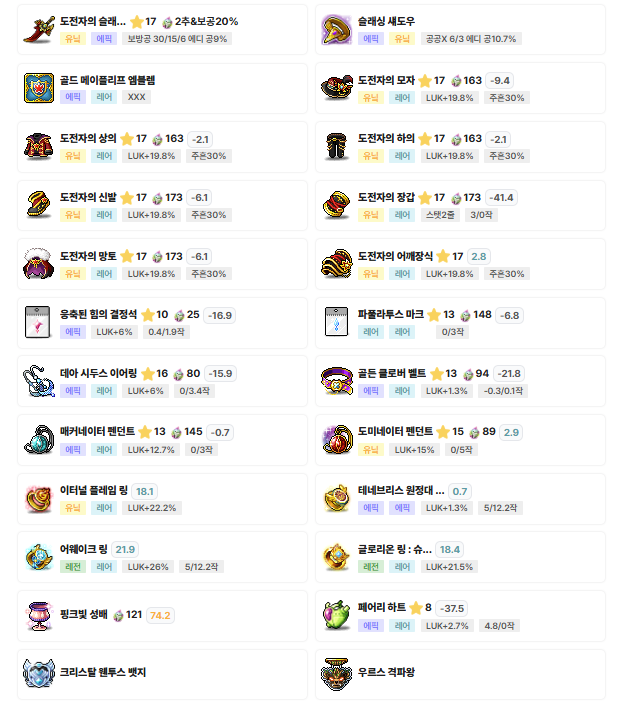The width and height of the screenshot is (620, 715).
Task: Click the 파풀라투스 마크 card icon
Action: click(336, 322)
